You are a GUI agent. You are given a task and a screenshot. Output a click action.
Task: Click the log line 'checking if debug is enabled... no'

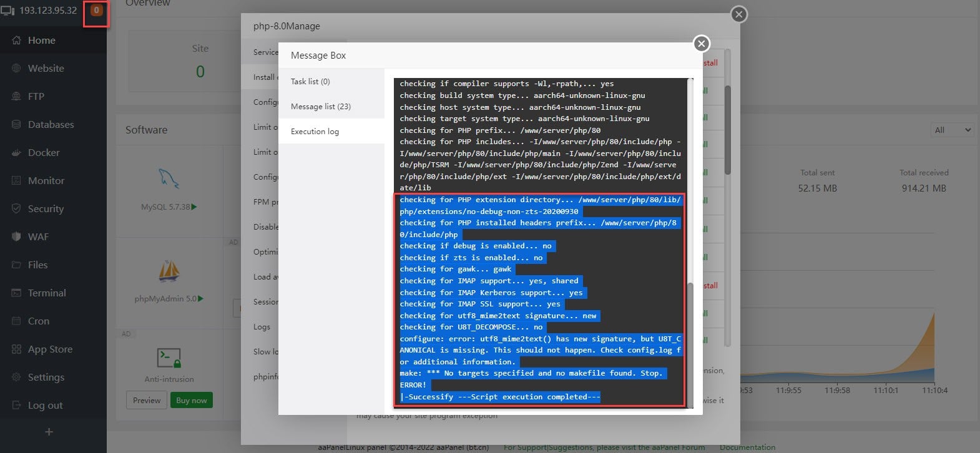click(476, 246)
